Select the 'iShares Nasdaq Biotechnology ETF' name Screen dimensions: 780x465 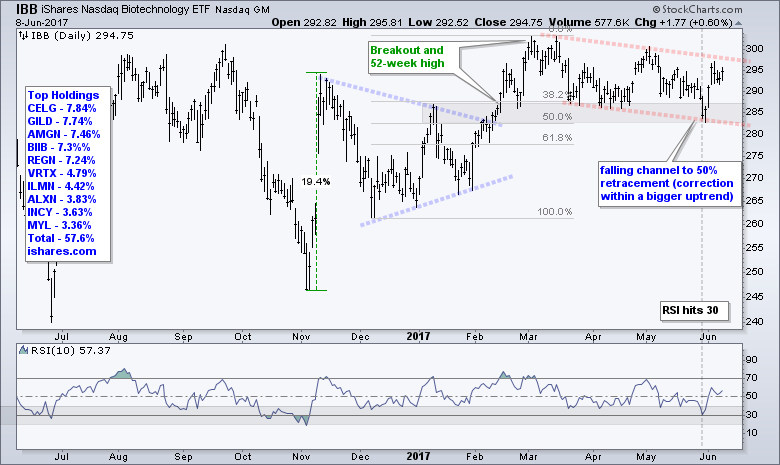[126, 9]
